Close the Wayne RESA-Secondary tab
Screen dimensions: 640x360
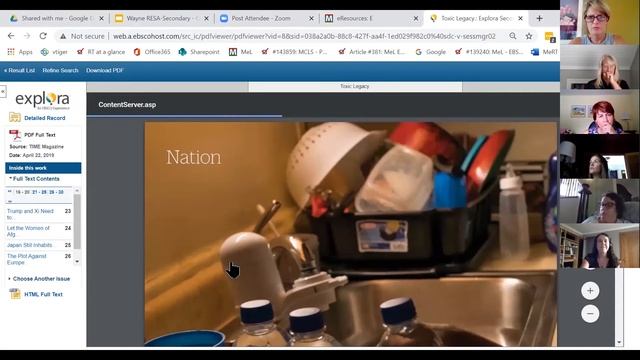(207, 18)
